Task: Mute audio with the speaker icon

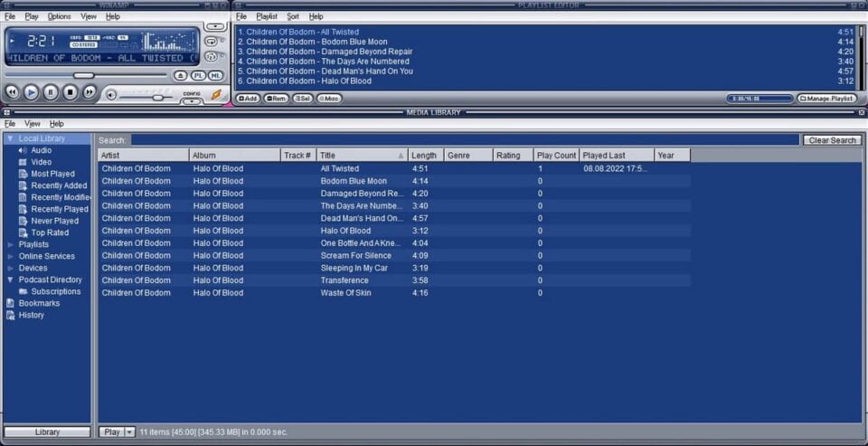Action: [111, 95]
